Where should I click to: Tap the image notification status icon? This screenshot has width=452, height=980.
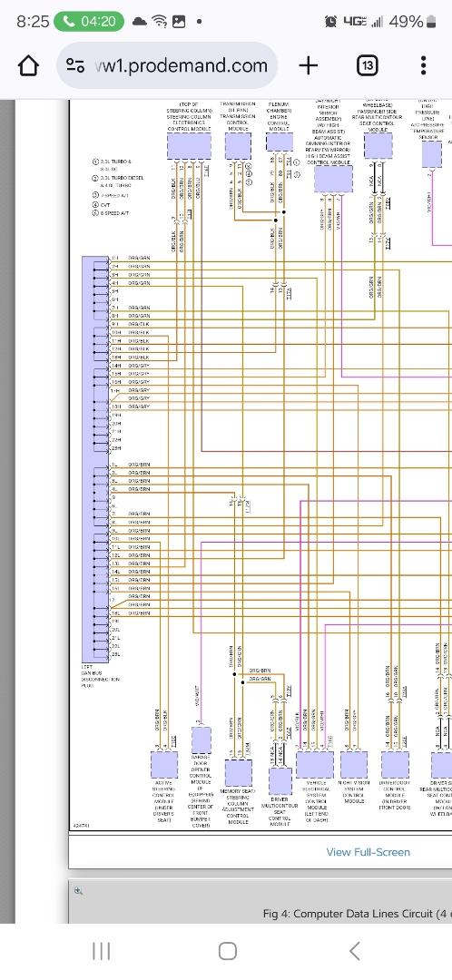[179, 22]
